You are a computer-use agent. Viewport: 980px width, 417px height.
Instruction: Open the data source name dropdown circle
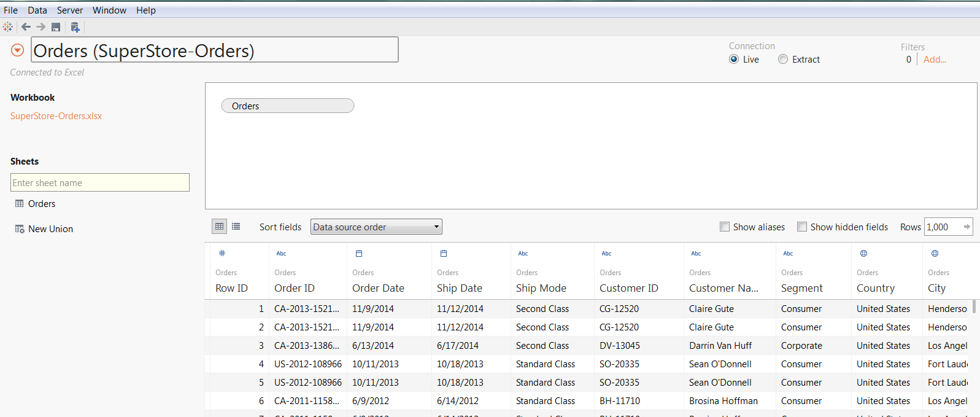click(18, 50)
